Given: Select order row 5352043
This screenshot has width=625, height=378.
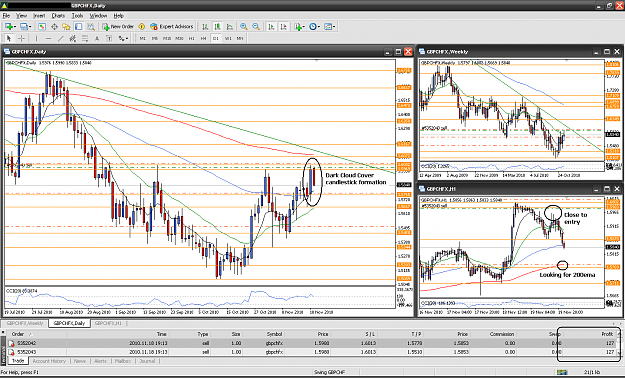Looking at the screenshot, I should click(311, 352).
